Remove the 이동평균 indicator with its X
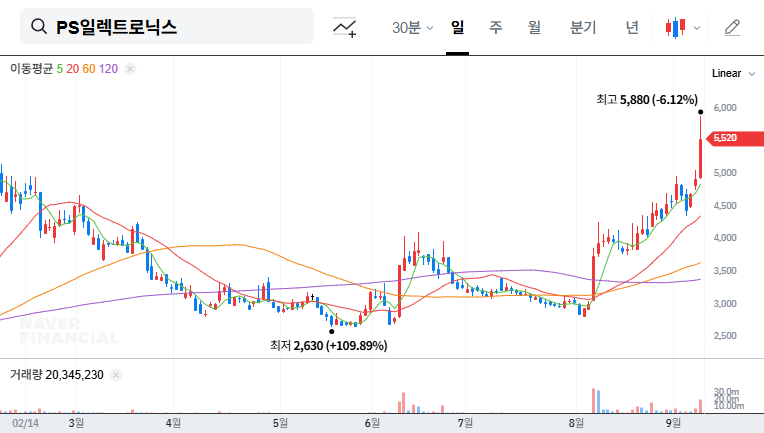Viewport: 764px width, 433px height. click(130, 69)
